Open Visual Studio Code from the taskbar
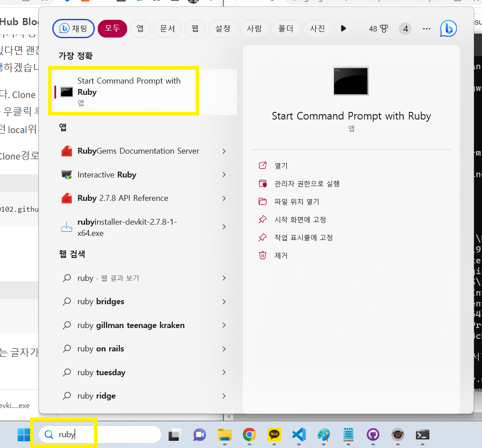The height and width of the screenshot is (448, 482). click(299, 435)
